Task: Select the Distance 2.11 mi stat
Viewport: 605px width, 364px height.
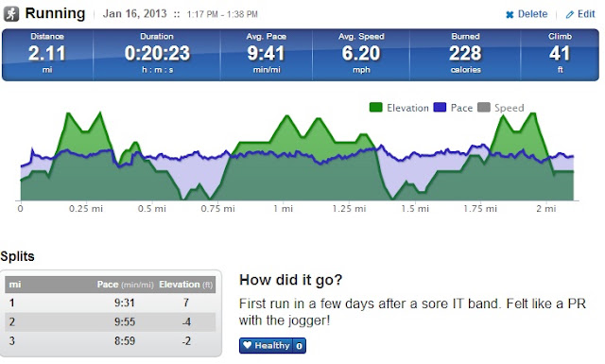Action: 47,53
